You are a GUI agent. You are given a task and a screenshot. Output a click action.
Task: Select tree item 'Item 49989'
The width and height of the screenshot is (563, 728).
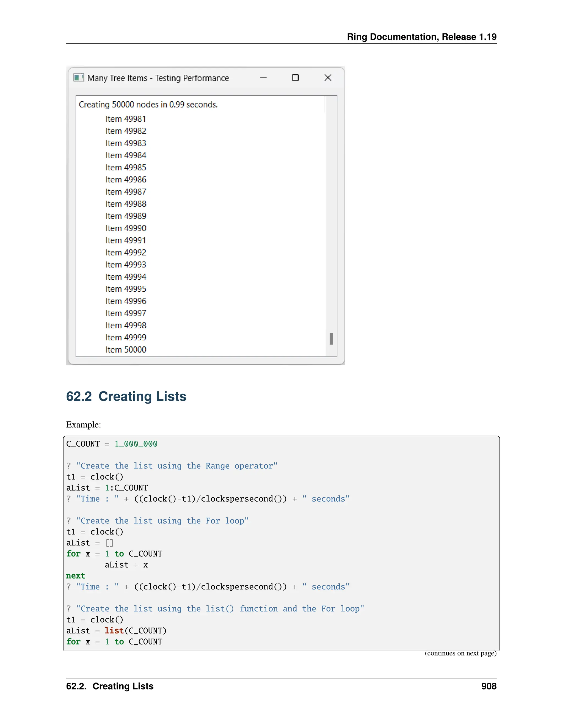[126, 216]
